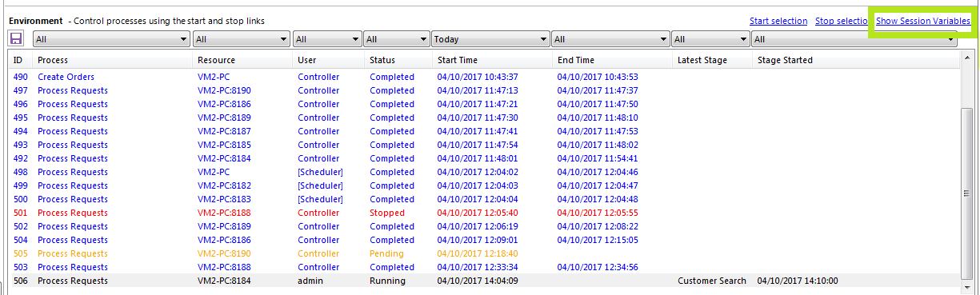Click start time '04/10/2017 11:47:13'
980x295 pixels.
click(x=478, y=90)
